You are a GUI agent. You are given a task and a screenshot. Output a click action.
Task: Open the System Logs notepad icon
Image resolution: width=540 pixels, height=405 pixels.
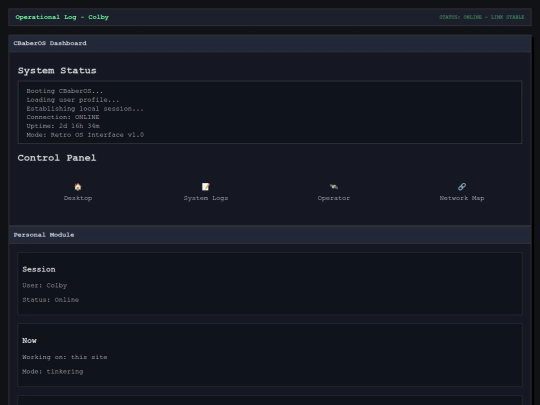[x=206, y=187]
